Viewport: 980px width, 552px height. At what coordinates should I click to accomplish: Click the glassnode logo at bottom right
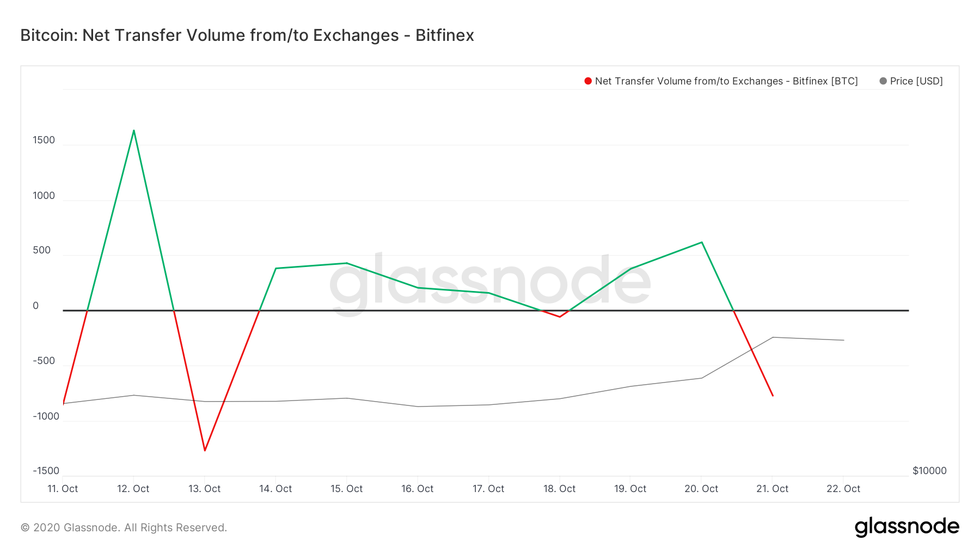tap(906, 527)
